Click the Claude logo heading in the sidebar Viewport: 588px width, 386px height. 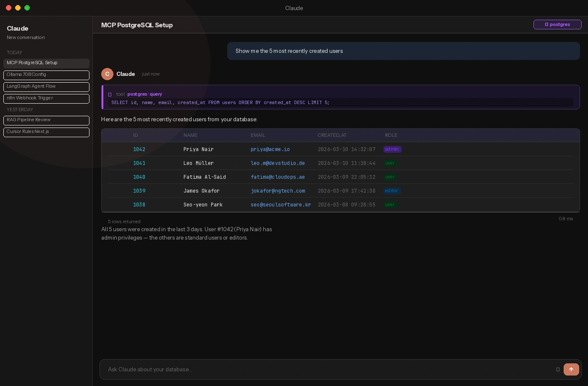(18, 29)
